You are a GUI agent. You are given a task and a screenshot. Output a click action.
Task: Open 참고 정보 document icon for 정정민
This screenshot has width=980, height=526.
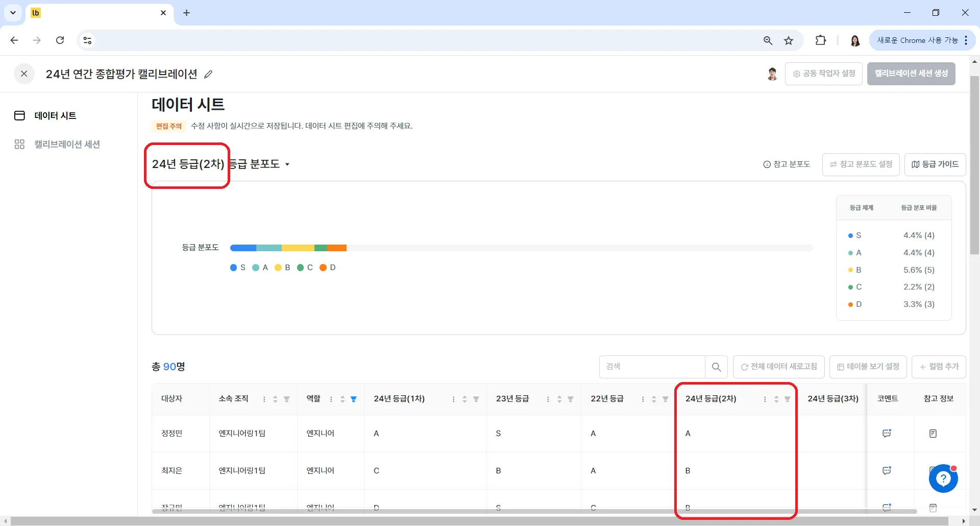(933, 434)
